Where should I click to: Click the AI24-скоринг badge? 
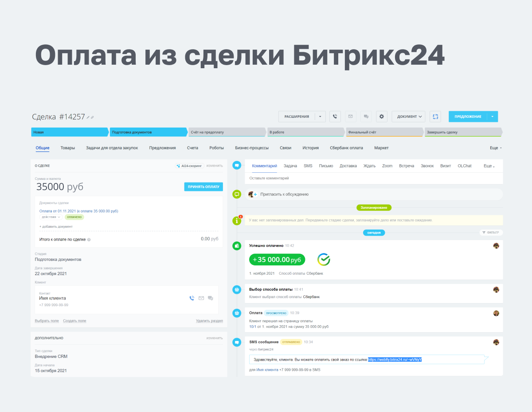[189, 166]
